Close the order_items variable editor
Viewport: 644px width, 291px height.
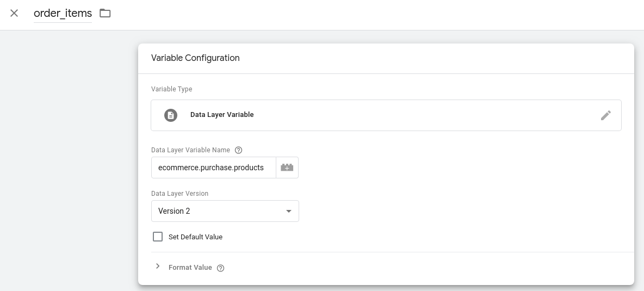[14, 13]
